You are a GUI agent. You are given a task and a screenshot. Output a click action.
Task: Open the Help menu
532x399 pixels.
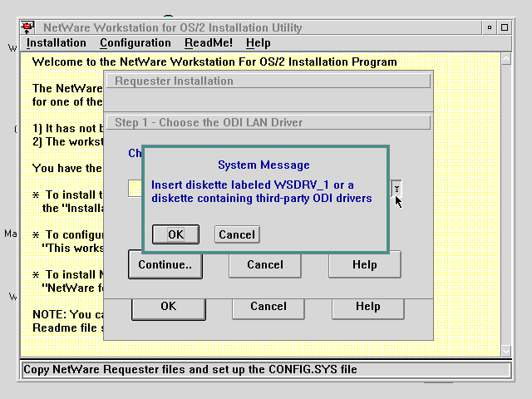pos(259,43)
